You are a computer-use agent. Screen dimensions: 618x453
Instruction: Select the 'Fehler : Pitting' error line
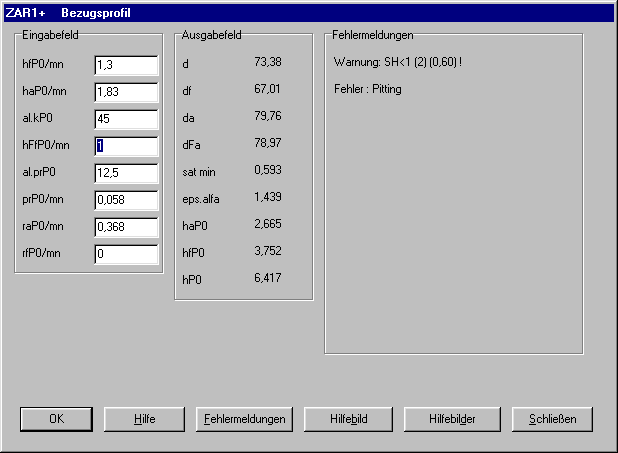(367, 90)
